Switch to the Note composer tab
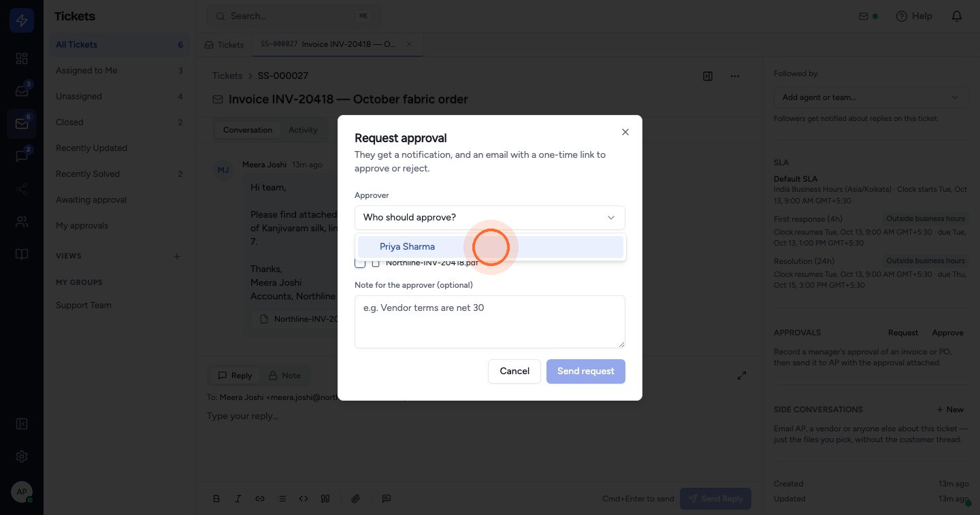 coord(284,376)
